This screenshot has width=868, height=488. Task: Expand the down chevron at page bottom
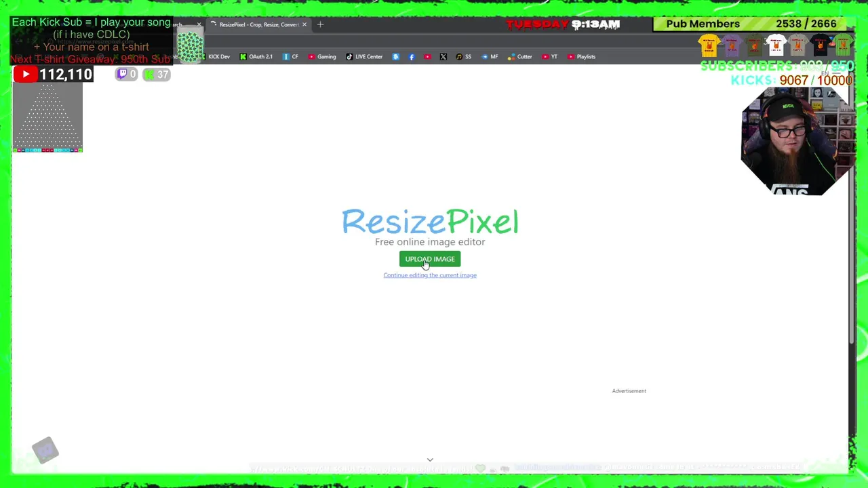430,460
